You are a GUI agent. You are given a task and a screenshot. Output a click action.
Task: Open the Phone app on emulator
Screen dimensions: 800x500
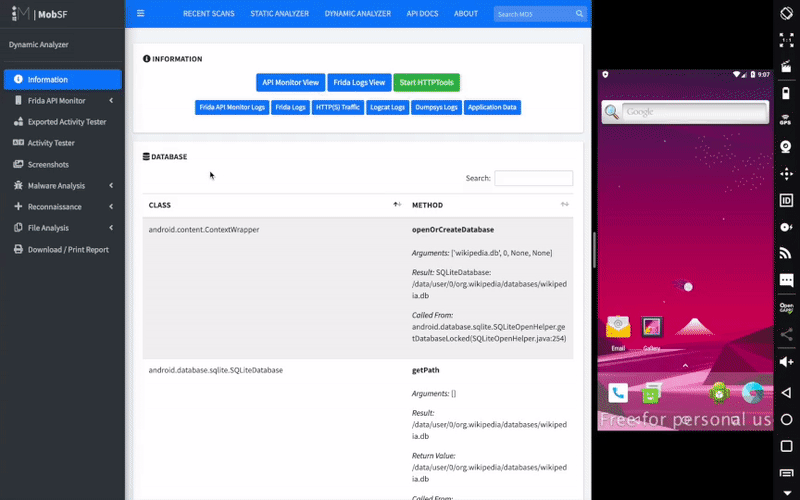pos(618,393)
